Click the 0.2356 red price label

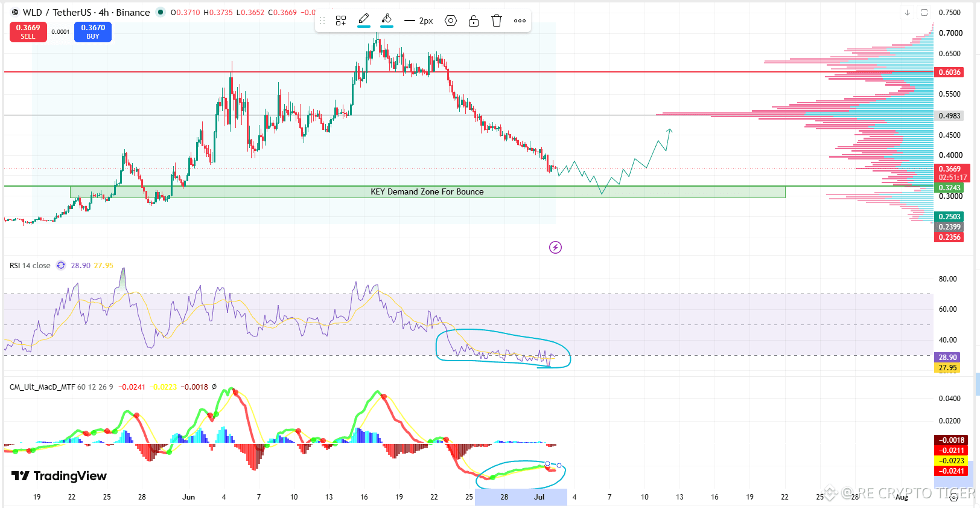click(949, 237)
